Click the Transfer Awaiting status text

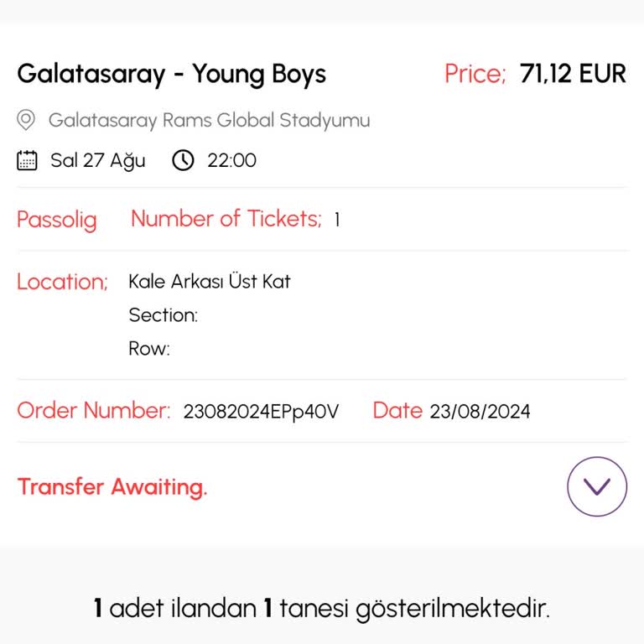pyautogui.click(x=112, y=486)
